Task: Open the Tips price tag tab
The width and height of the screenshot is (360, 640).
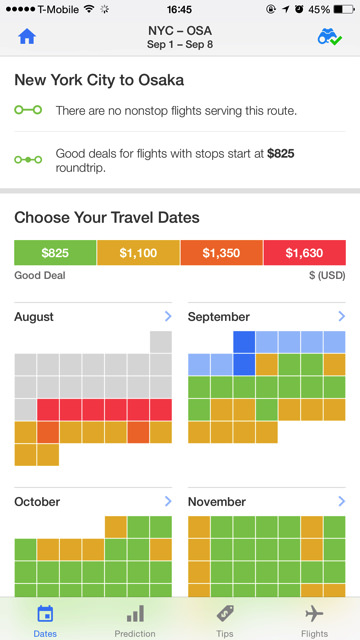Action: [225, 613]
